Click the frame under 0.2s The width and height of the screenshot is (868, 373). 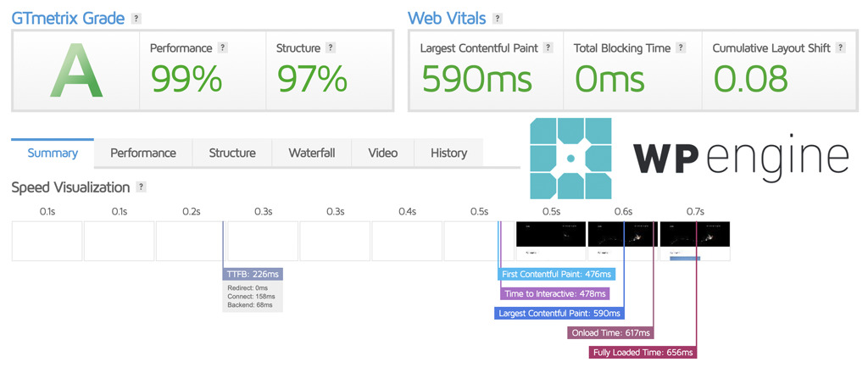click(x=191, y=242)
